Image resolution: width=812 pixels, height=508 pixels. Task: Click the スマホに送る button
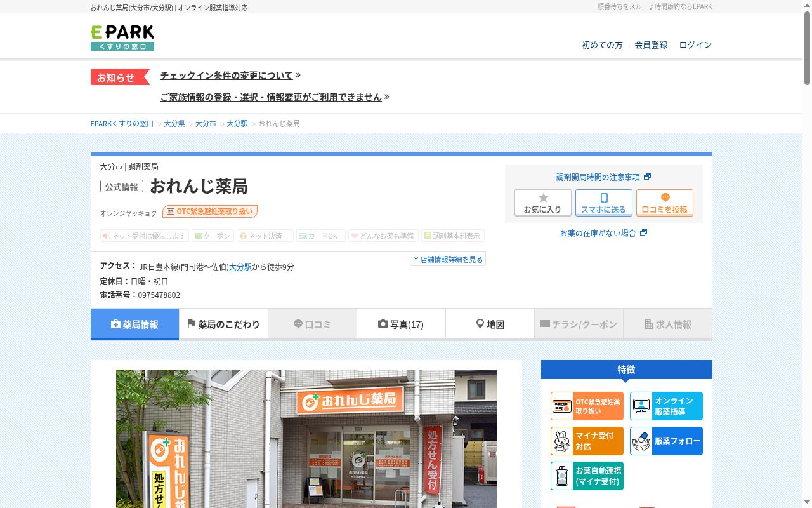pos(604,203)
